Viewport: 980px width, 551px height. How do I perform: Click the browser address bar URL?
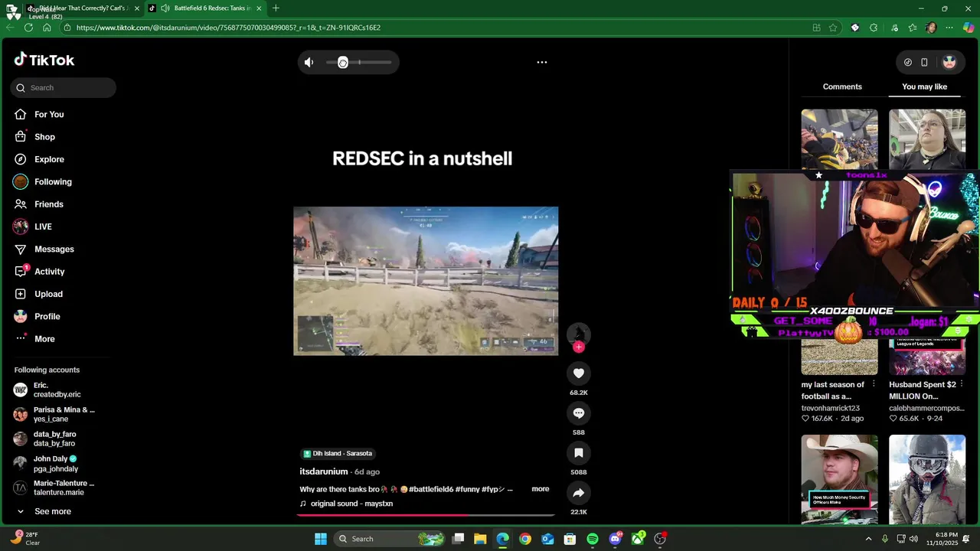228,28
